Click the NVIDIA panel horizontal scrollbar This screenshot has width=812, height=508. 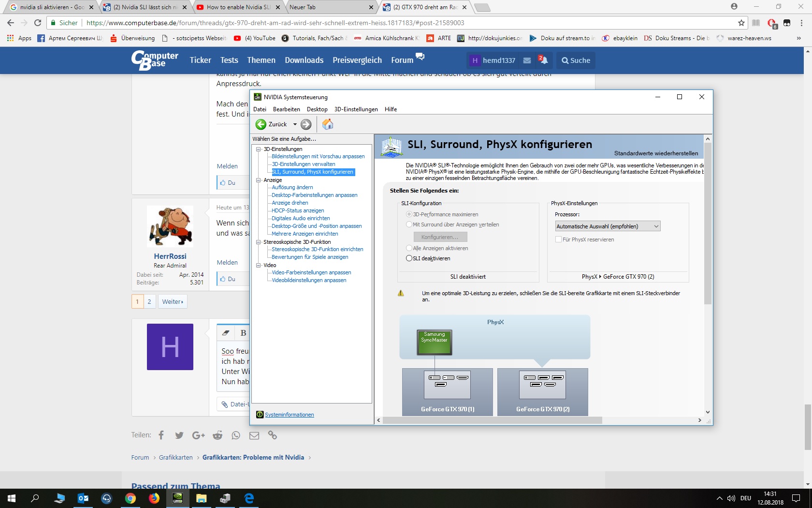point(493,420)
